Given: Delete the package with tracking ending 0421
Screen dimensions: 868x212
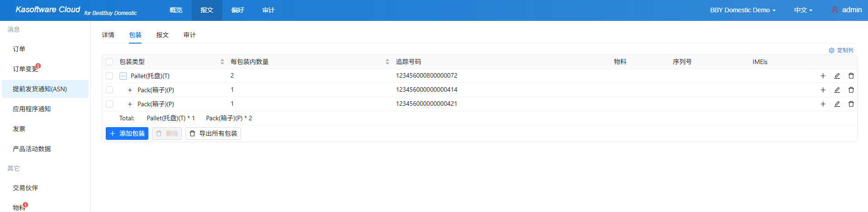Looking at the screenshot, I should (851, 104).
